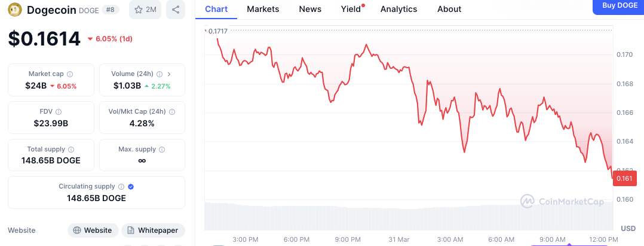
Task: Click the verified circulating supply badge
Action: pyautogui.click(x=131, y=187)
